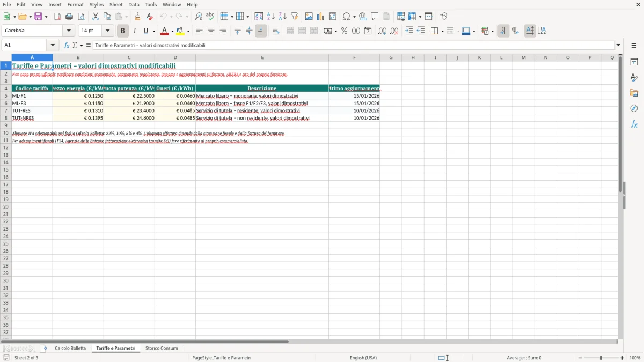The image size is (644, 362).
Task: Open the Sort dialog
Action: [x=259, y=17]
